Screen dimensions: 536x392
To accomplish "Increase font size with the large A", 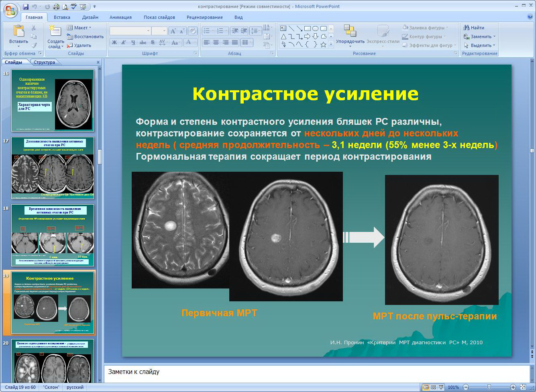I will [x=173, y=31].
